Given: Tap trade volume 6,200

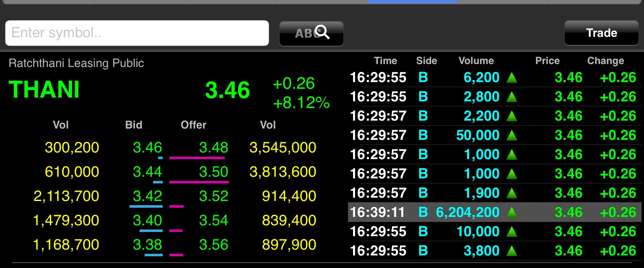Looking at the screenshot, I should [x=482, y=77].
